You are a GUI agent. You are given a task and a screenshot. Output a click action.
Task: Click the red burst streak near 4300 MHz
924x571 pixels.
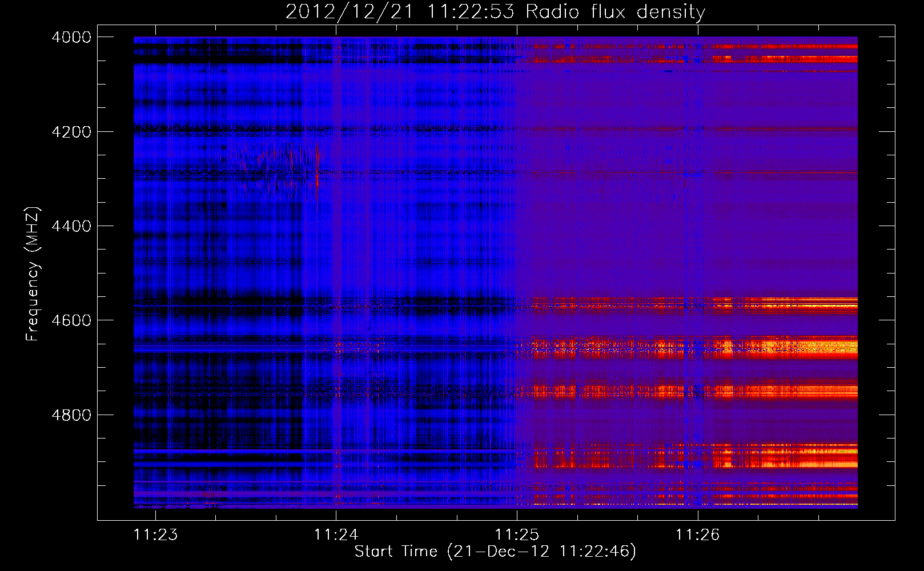pos(317,173)
